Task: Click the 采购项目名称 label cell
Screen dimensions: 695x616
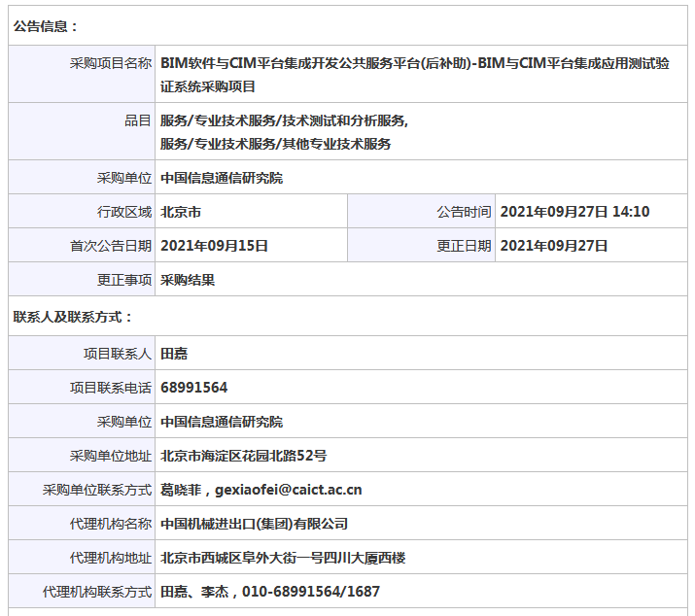Action: [82, 74]
